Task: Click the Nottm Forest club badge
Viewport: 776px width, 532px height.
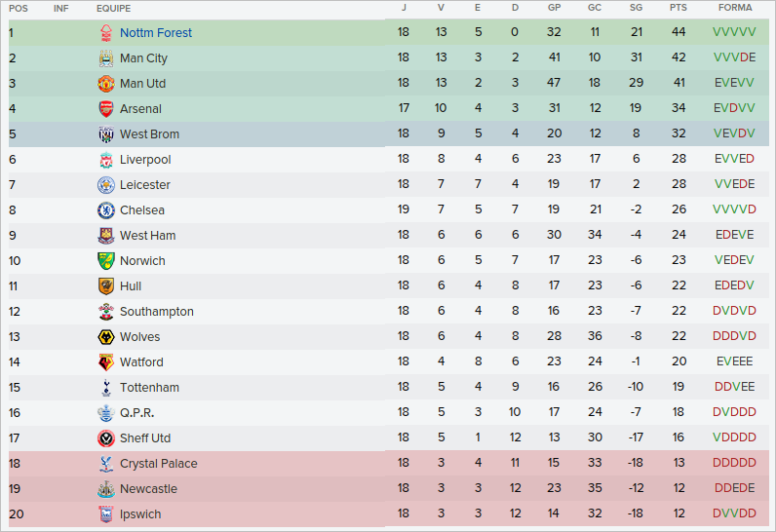Action: tap(106, 33)
